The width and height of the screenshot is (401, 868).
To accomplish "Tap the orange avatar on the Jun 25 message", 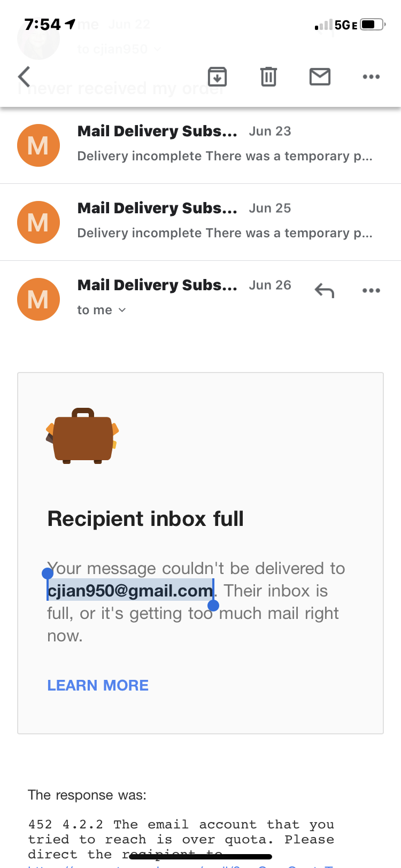I will coord(38,222).
